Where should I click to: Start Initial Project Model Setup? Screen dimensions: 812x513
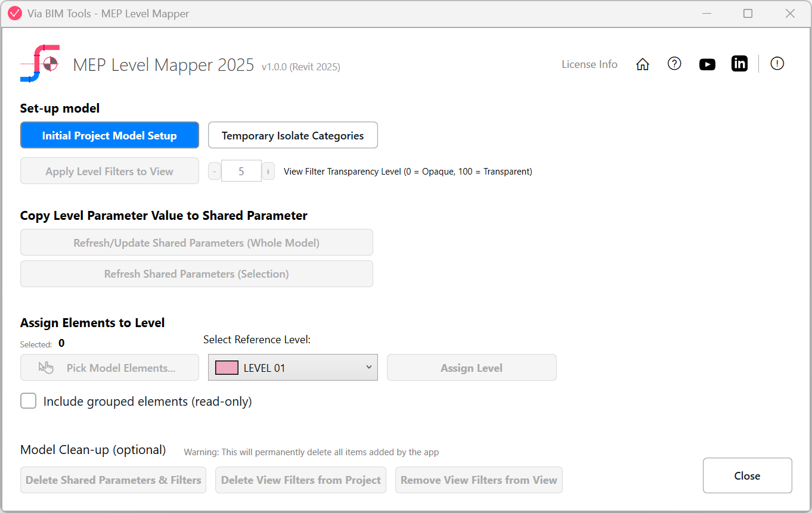click(110, 135)
